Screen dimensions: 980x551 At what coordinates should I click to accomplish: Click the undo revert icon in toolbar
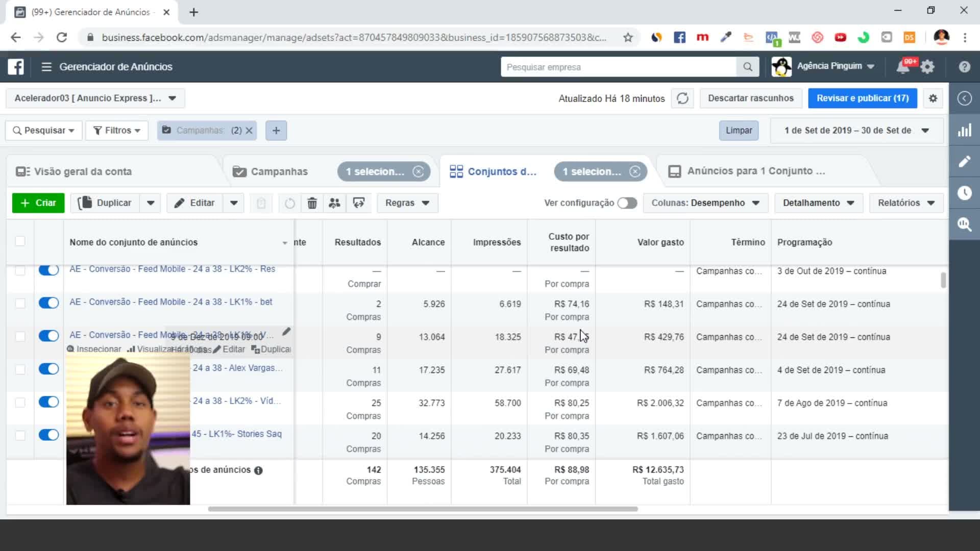tap(289, 203)
